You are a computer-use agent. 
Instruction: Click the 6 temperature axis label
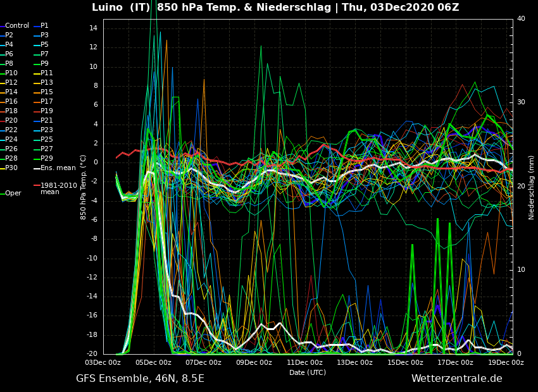(96, 105)
